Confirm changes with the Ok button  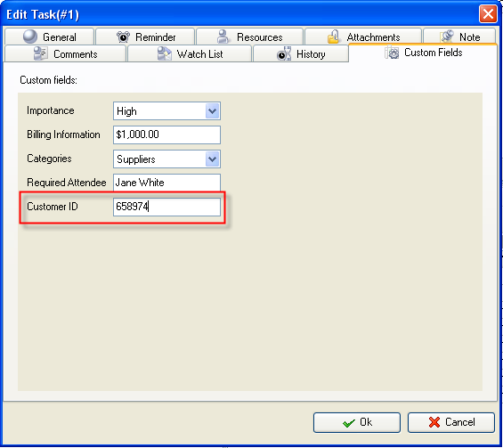pyautogui.click(x=357, y=422)
